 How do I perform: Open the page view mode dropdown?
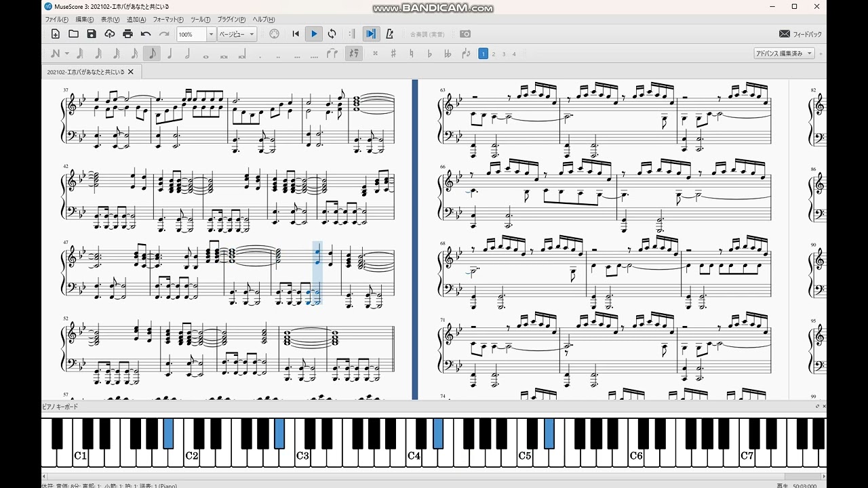click(237, 34)
